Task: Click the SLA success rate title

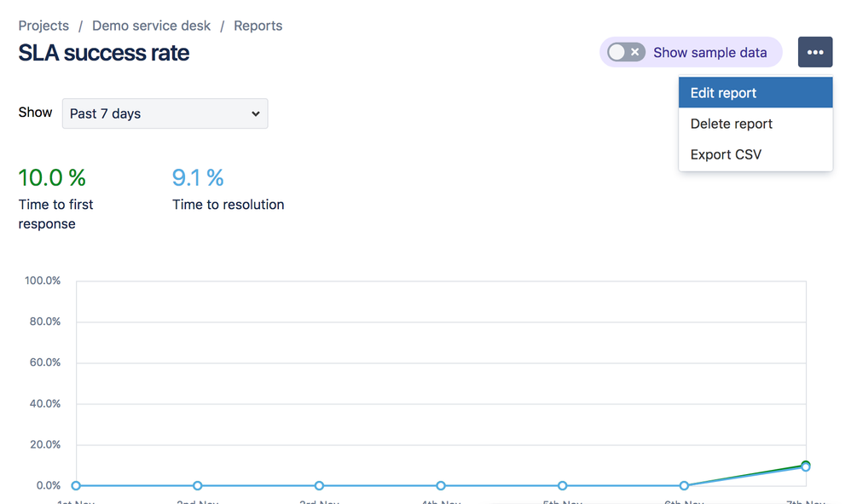Action: point(104,53)
